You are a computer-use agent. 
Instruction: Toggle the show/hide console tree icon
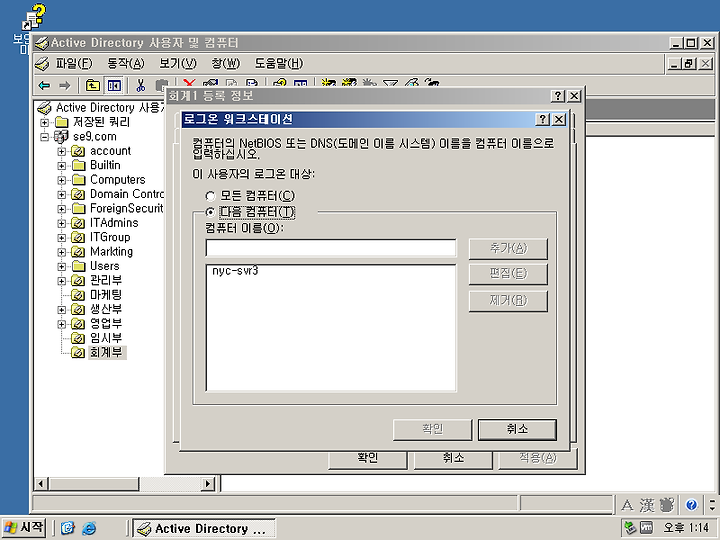tap(114, 85)
